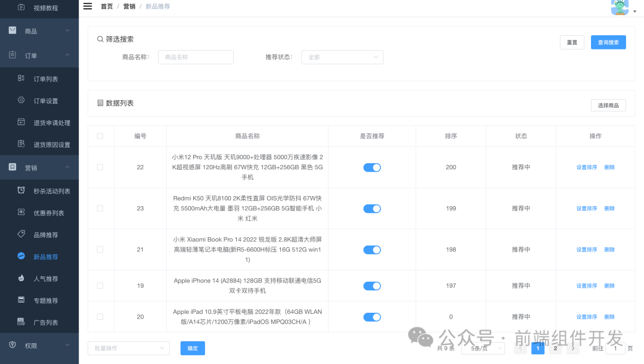Expand the 权限 menu chevron

(x=67, y=345)
